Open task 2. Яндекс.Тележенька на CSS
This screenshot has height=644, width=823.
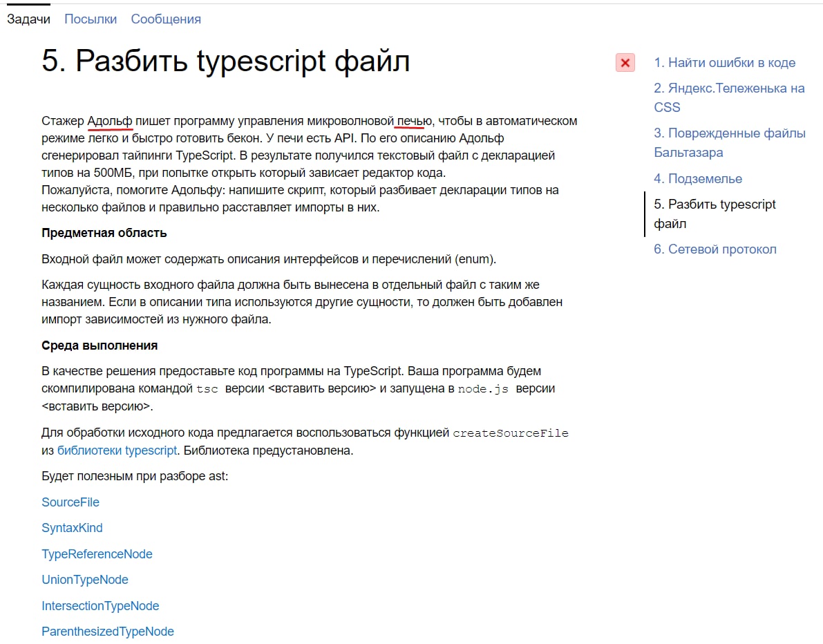tap(729, 97)
